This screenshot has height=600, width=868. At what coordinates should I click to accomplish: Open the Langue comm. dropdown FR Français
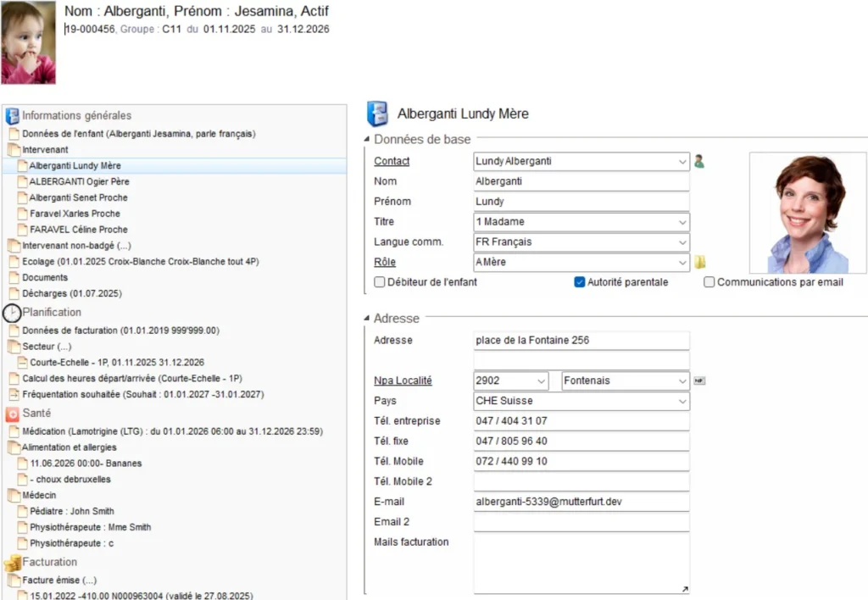pyautogui.click(x=682, y=242)
